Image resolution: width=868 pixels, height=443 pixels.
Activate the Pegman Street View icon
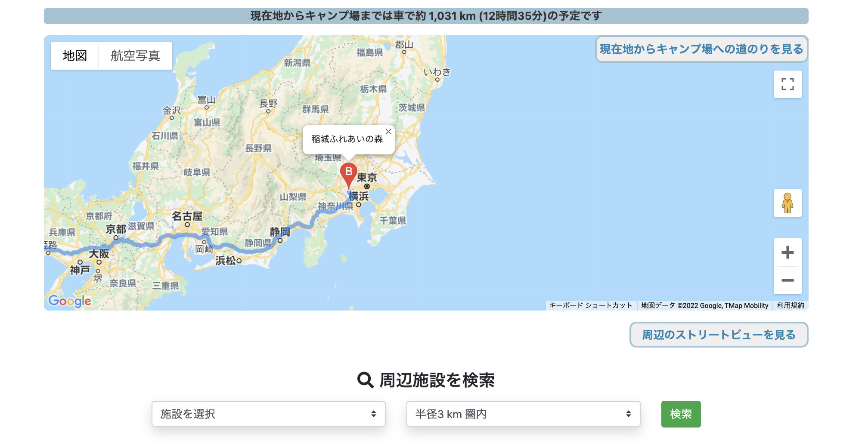(x=787, y=204)
